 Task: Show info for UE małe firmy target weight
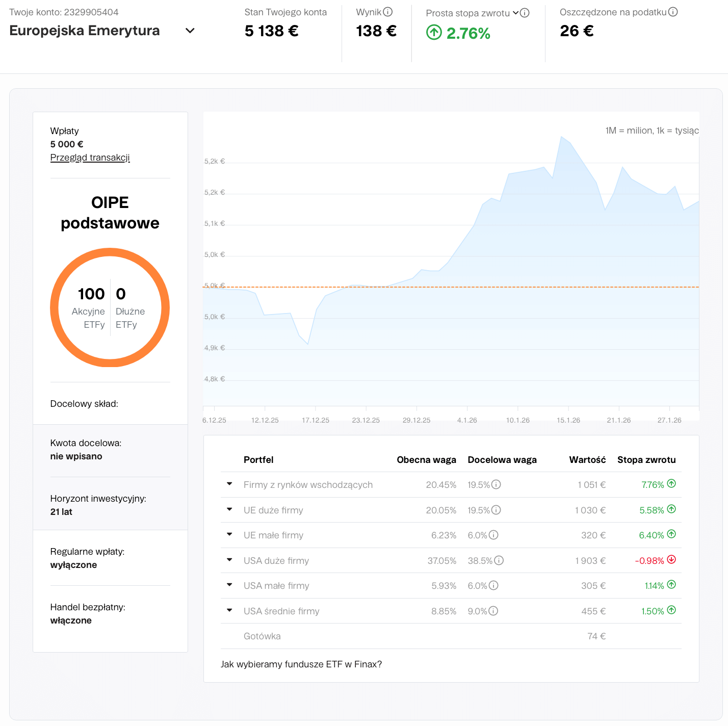point(493,535)
